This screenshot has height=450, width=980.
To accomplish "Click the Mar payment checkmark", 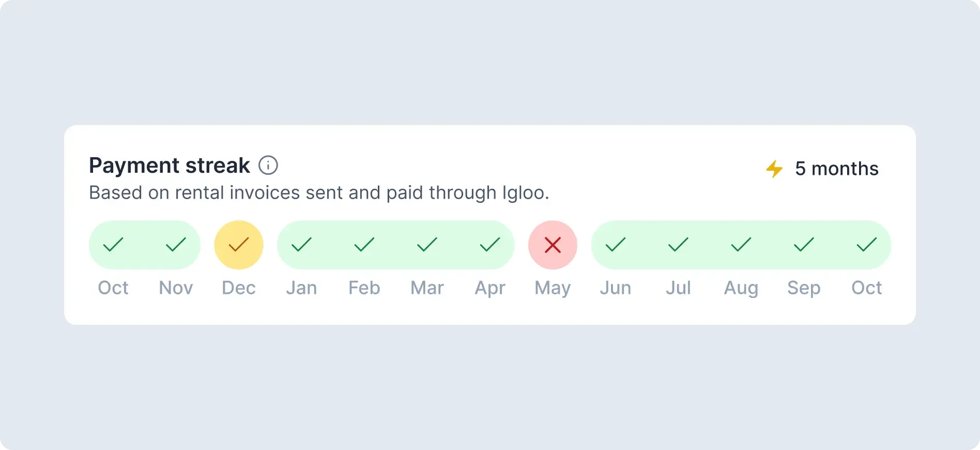I will pyautogui.click(x=427, y=245).
